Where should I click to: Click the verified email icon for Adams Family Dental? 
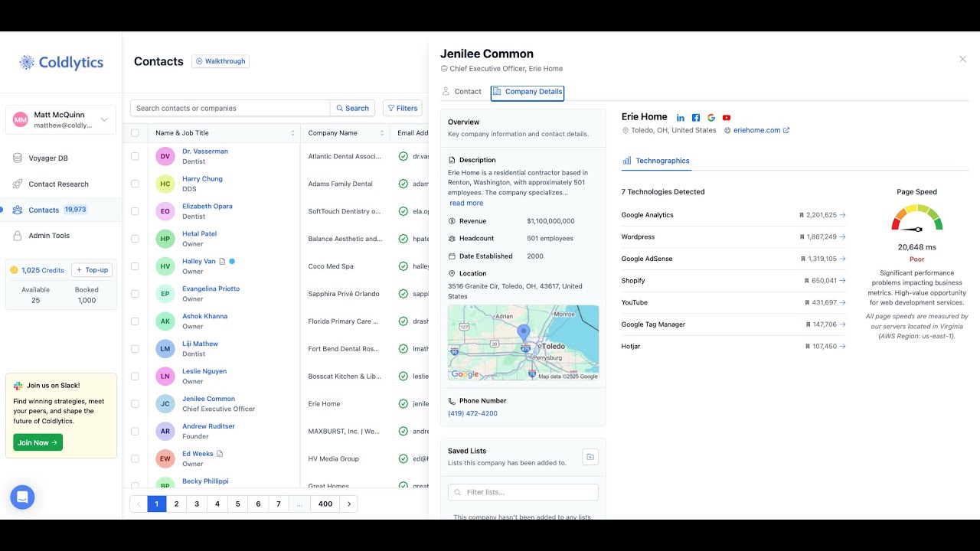pos(403,184)
